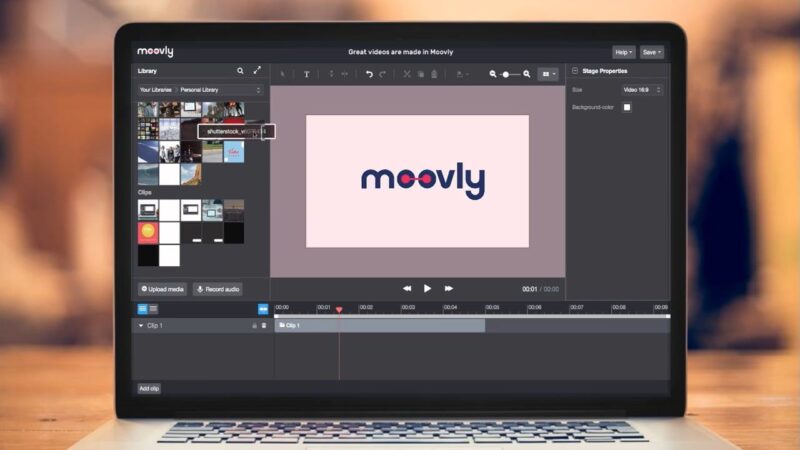800x450 pixels.
Task: Select the Moovly logo on the stage
Action: pos(423,181)
